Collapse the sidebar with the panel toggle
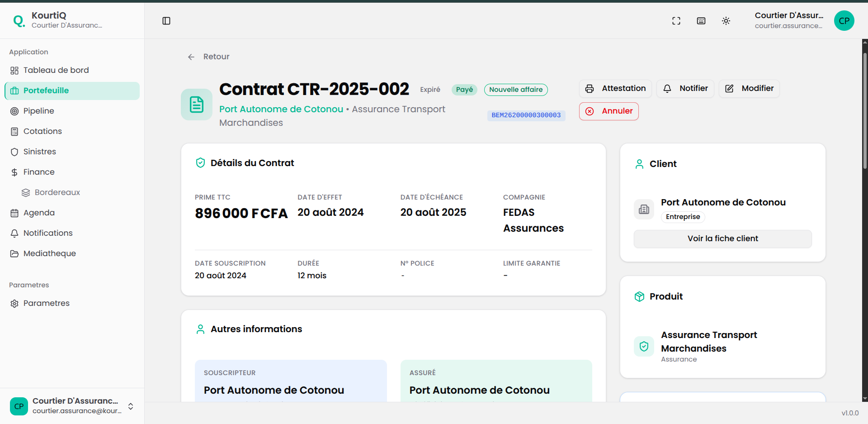The width and height of the screenshot is (868, 424). (x=166, y=21)
